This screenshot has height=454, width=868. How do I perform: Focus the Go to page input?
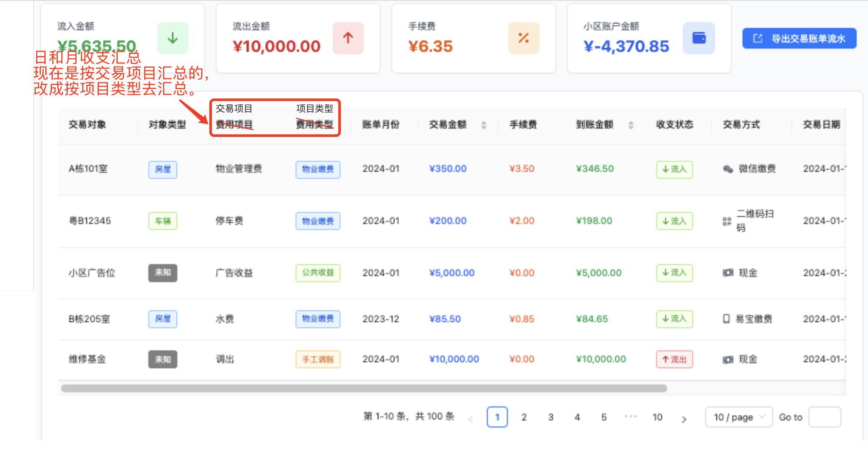coord(825,417)
